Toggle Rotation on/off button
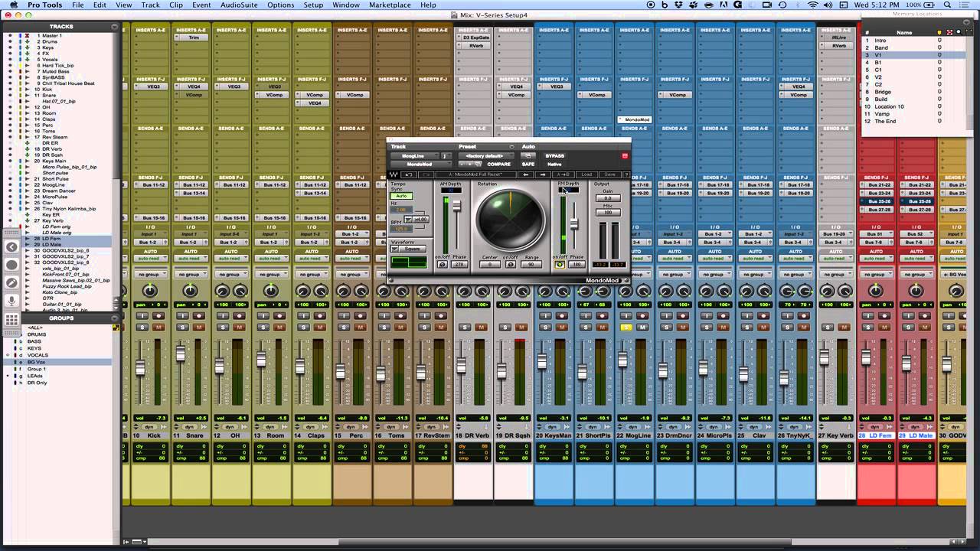 click(x=511, y=265)
